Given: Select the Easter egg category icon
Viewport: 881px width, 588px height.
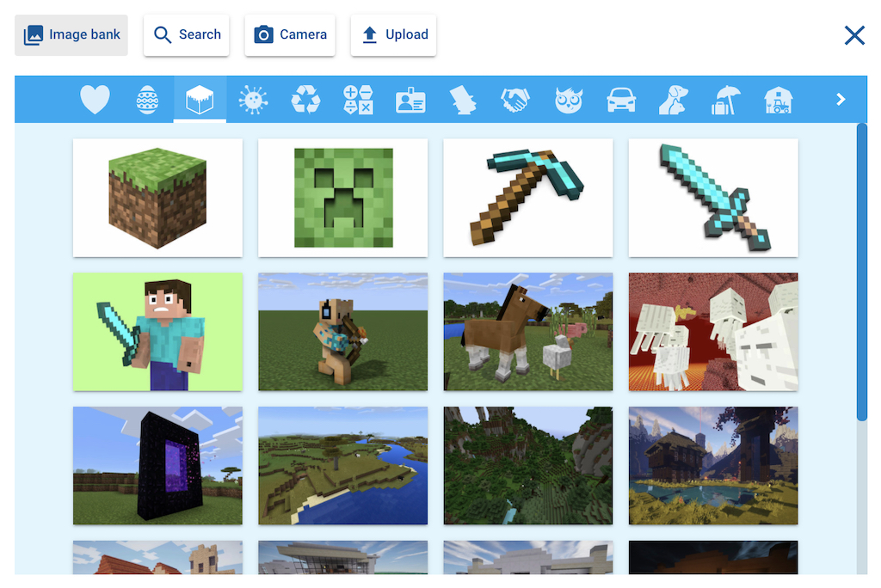Looking at the screenshot, I should point(147,100).
